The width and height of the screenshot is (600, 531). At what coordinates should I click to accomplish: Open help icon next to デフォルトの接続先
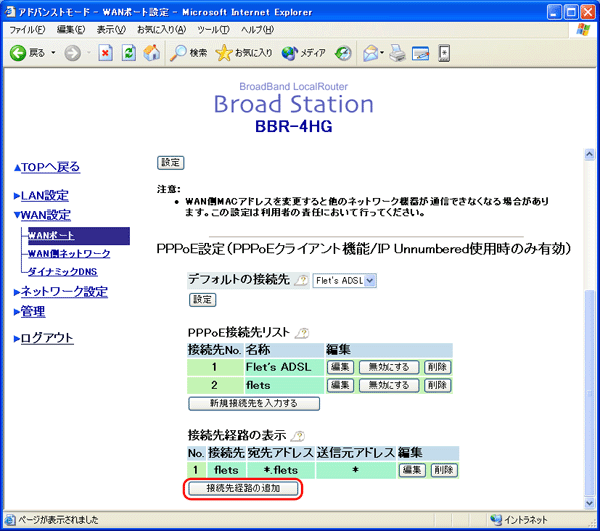pos(302,280)
